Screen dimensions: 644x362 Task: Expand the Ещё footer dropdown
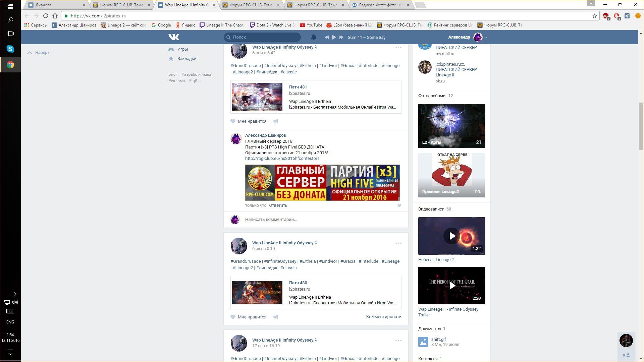(x=195, y=81)
